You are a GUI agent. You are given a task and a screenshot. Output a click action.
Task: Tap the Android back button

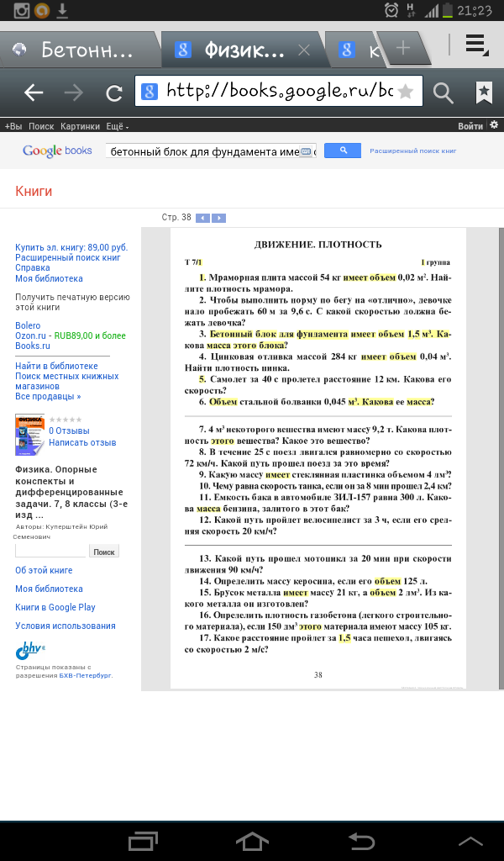[x=361, y=841]
